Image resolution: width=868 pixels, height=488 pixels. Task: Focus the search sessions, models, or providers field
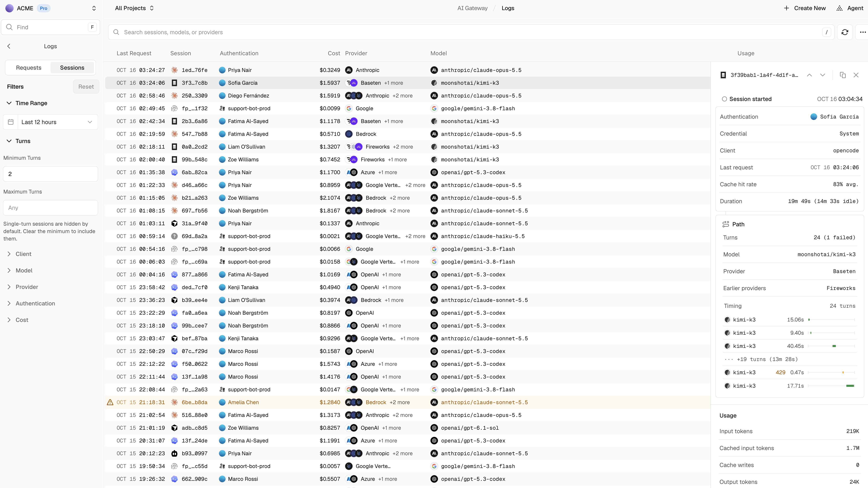pos(471,32)
